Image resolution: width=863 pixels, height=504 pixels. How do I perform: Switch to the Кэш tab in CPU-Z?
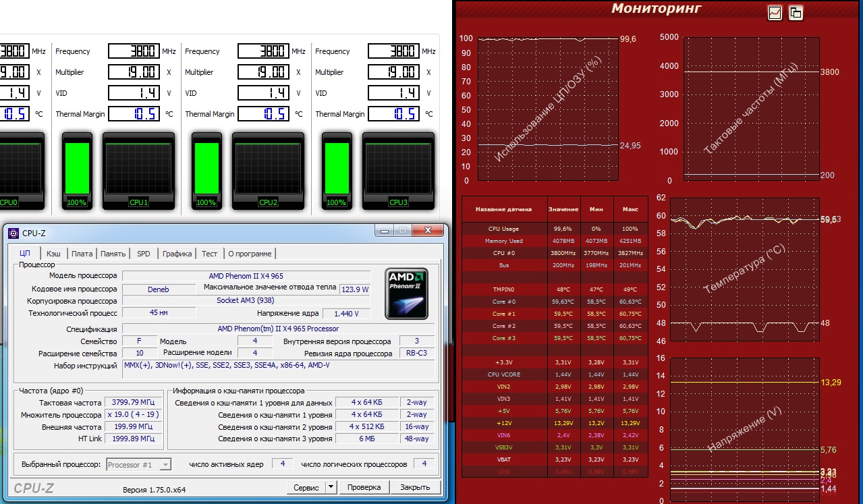click(53, 254)
